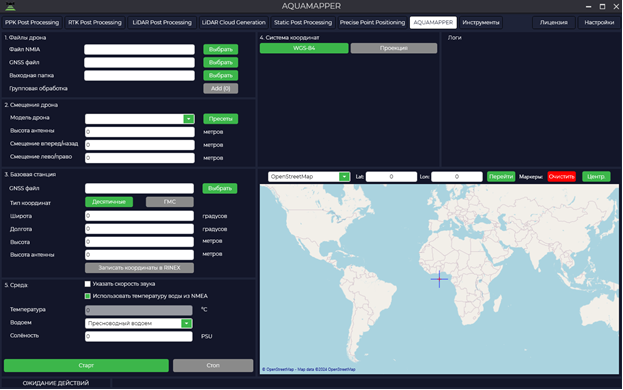Clear markers with Очистить button
Viewport: 623px width, 390px height.
(561, 177)
